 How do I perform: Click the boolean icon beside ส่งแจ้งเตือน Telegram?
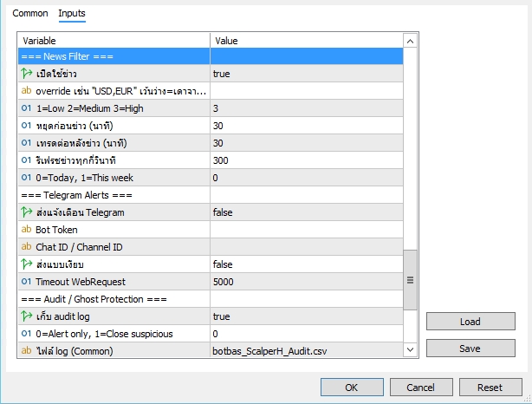click(x=27, y=212)
